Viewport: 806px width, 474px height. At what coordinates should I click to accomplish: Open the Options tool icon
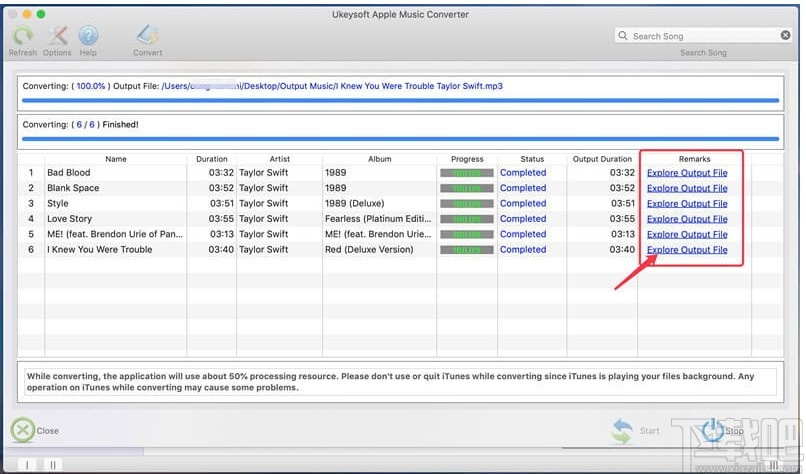point(58,35)
